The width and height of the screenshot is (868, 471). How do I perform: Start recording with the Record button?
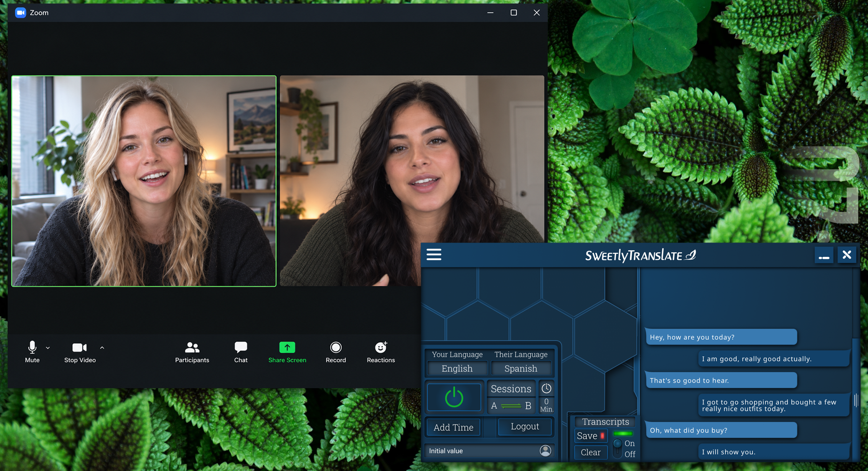click(336, 352)
